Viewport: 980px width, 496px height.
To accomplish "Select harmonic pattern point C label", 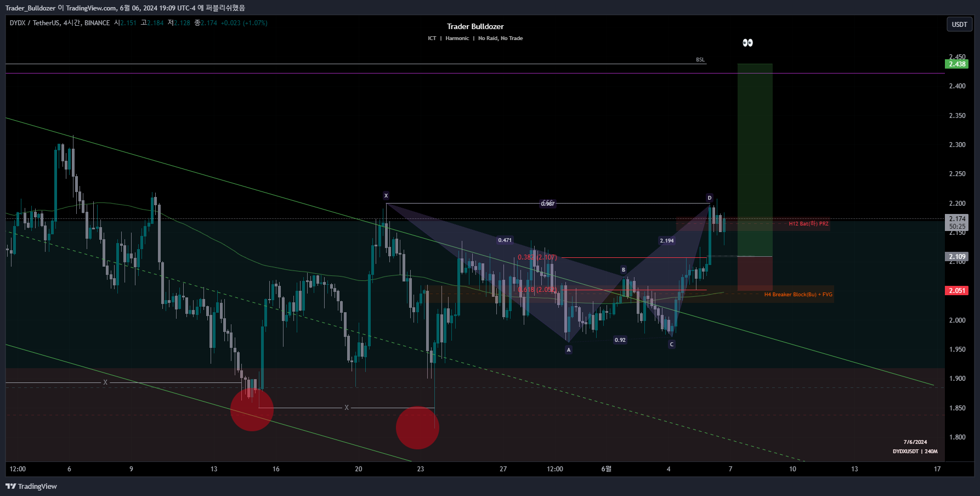I will tap(672, 345).
